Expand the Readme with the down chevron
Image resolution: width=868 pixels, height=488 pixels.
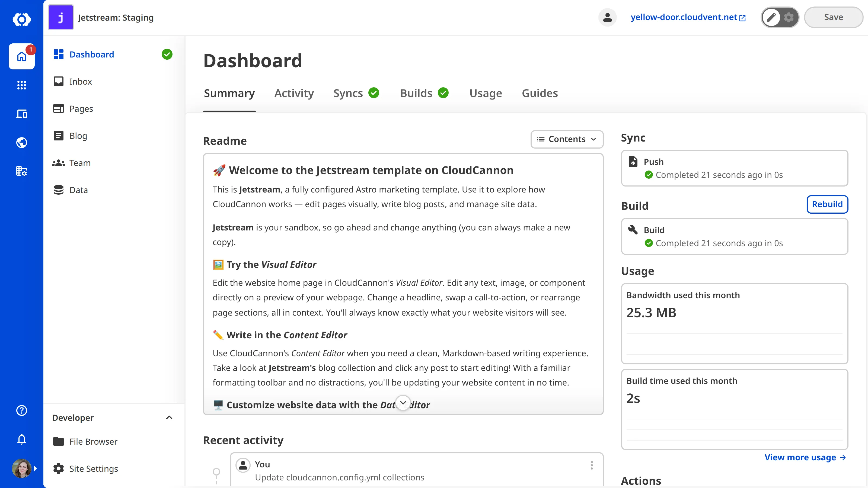pos(403,402)
